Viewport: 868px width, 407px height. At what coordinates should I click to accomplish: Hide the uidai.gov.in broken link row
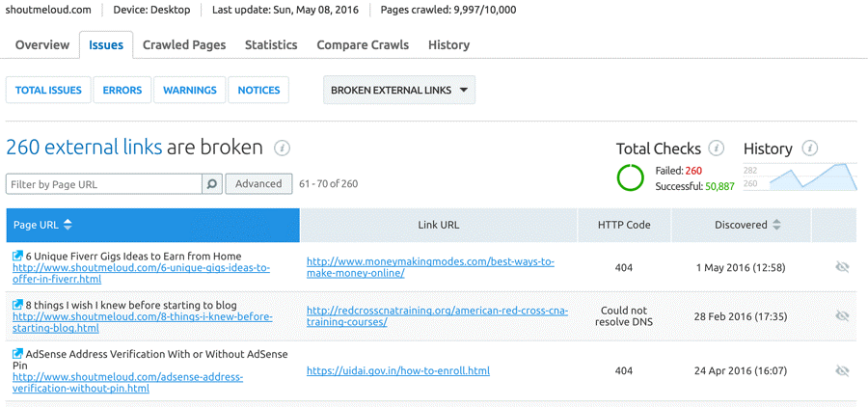click(842, 370)
